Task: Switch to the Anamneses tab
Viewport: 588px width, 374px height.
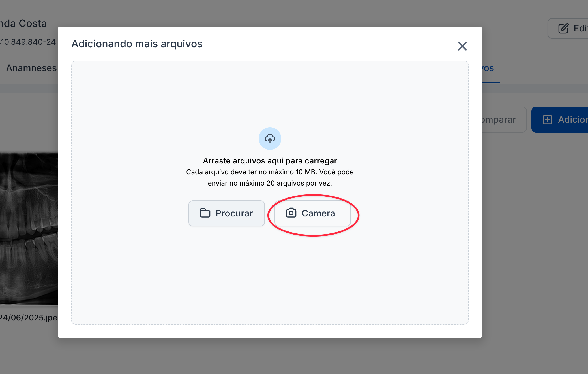Action: tap(31, 68)
